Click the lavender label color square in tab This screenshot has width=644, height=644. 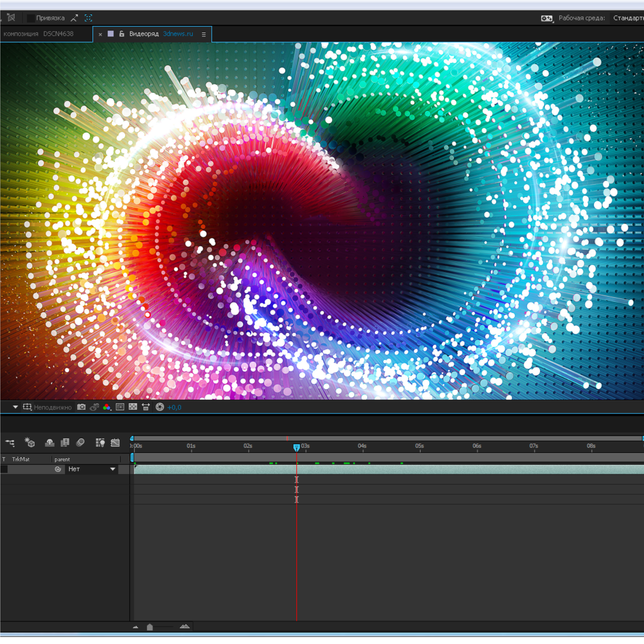111,34
